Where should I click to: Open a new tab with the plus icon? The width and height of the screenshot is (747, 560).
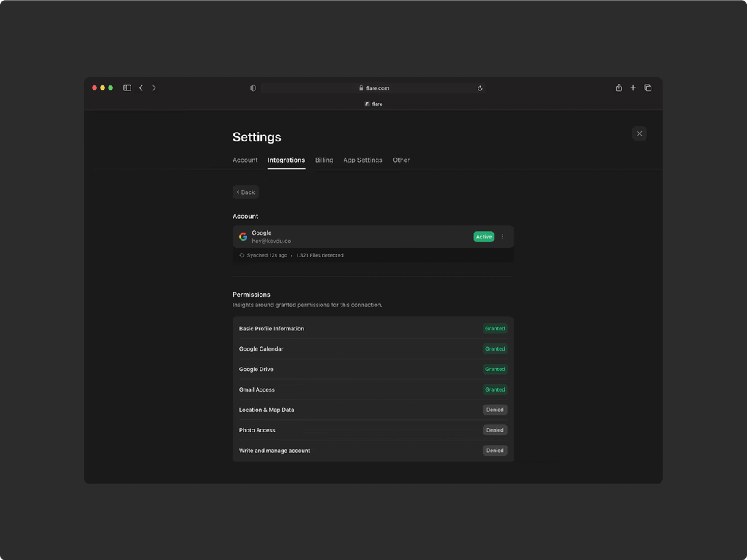[633, 88]
